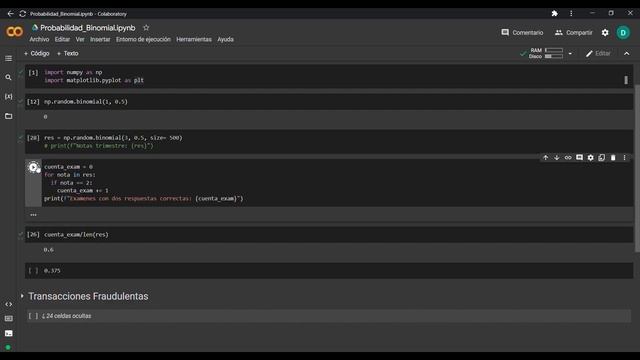Open the Ayuda menu

coord(225,40)
